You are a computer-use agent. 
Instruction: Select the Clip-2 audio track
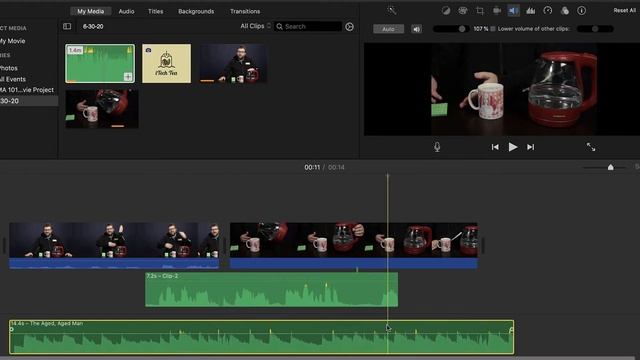(271, 289)
